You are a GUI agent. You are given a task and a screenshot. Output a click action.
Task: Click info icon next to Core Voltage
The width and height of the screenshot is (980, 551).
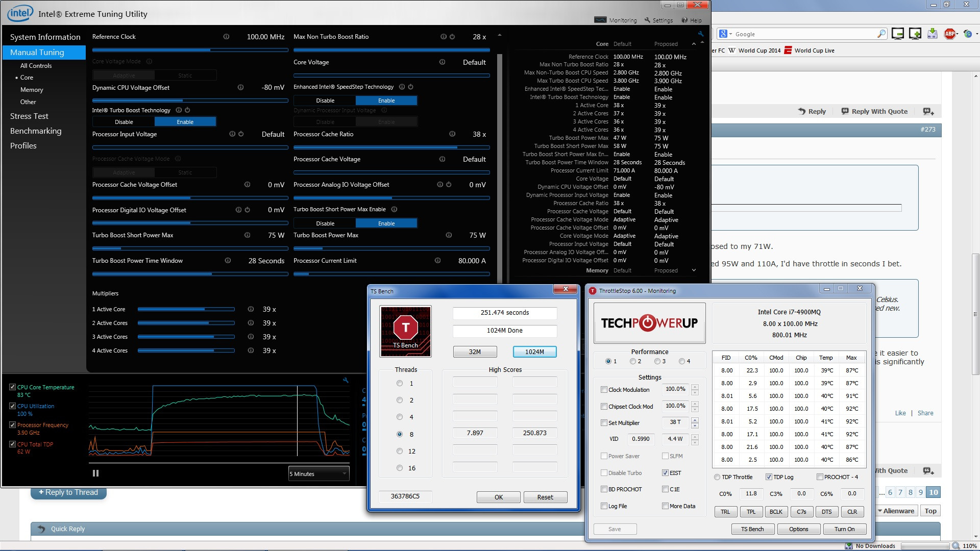click(442, 62)
